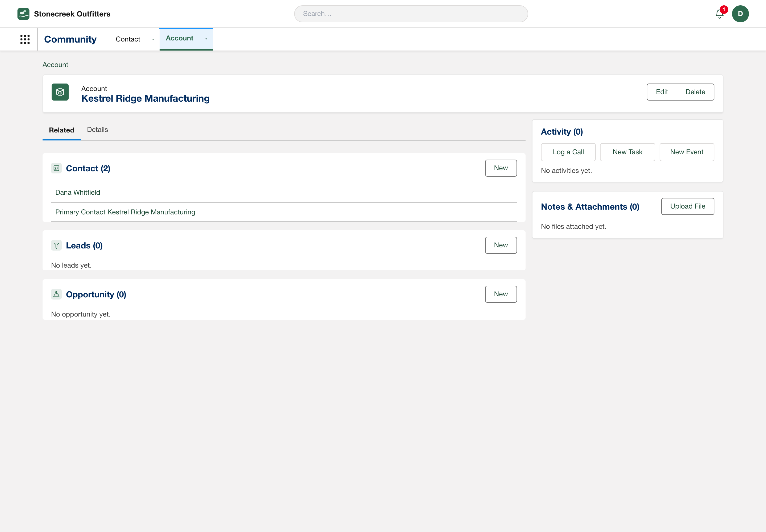Click the Opportunity section icon
766x532 pixels.
[56, 294]
